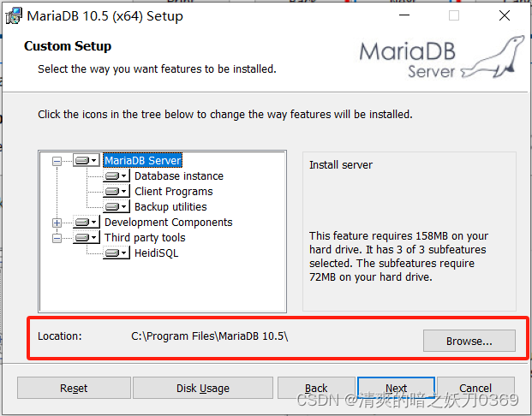
Task: Proceed with the Next button
Action: (x=396, y=388)
